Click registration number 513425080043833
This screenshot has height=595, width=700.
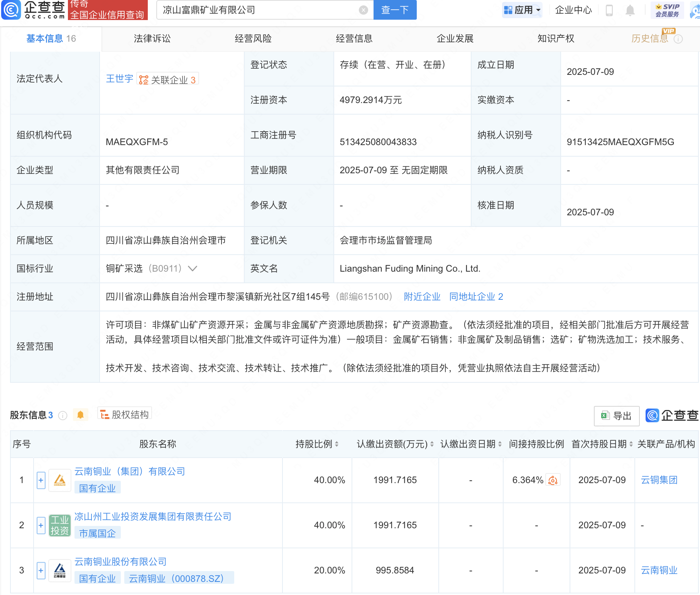pyautogui.click(x=378, y=142)
